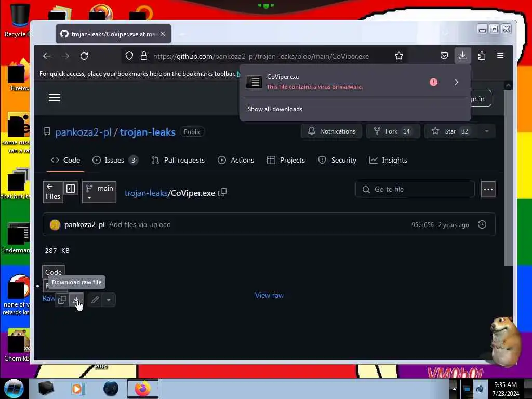The width and height of the screenshot is (532, 399).
Task: Open Windows Media Player taskbar icon
Action: (x=77, y=389)
